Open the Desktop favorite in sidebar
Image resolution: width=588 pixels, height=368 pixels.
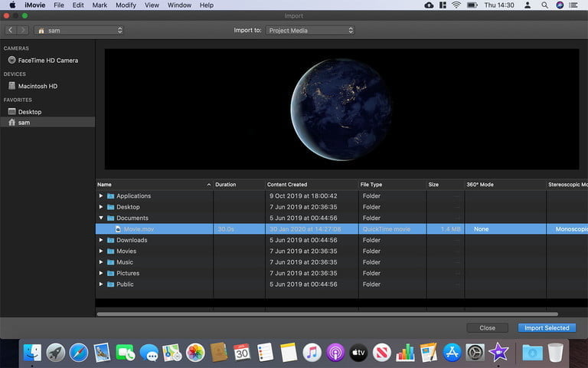[x=30, y=112]
